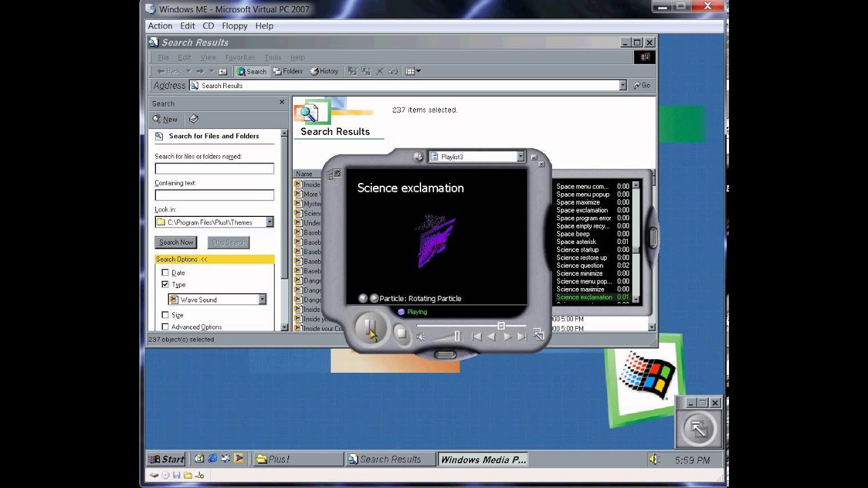Click the Indexing Service icon next to New
This screenshot has height=488, width=868.
point(193,119)
